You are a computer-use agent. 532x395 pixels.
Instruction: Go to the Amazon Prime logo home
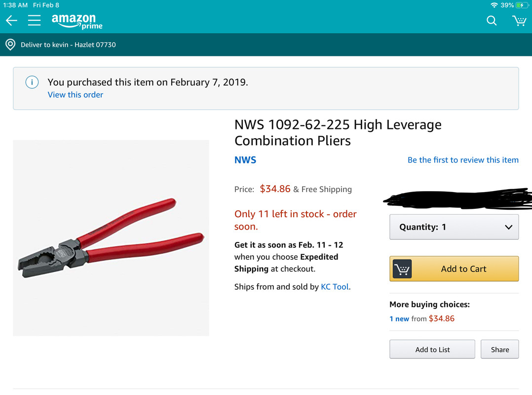pos(77,21)
